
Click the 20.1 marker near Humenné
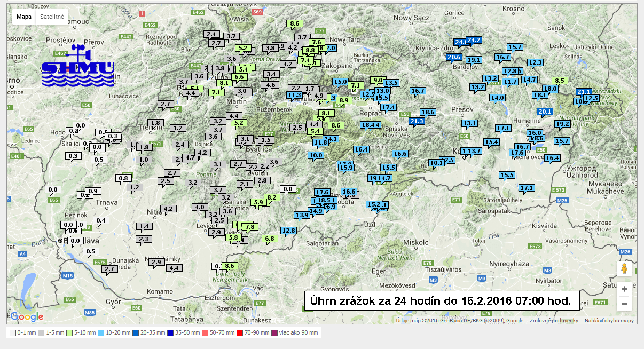pyautogui.click(x=545, y=112)
